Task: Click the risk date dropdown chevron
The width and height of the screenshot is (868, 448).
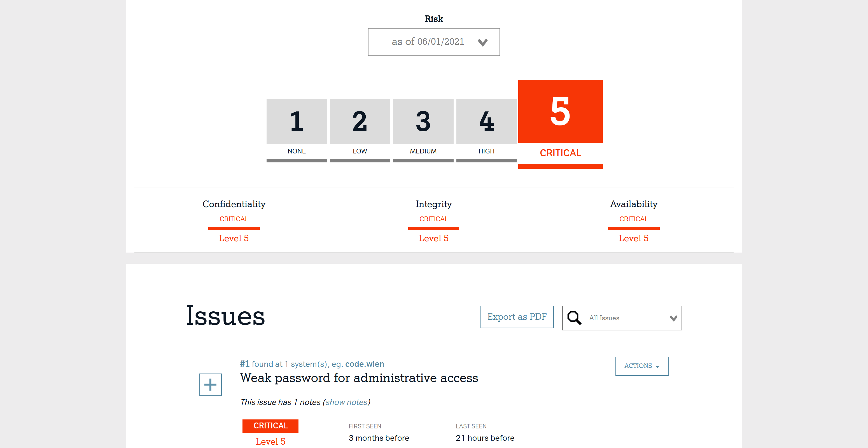Action: pyautogui.click(x=482, y=43)
